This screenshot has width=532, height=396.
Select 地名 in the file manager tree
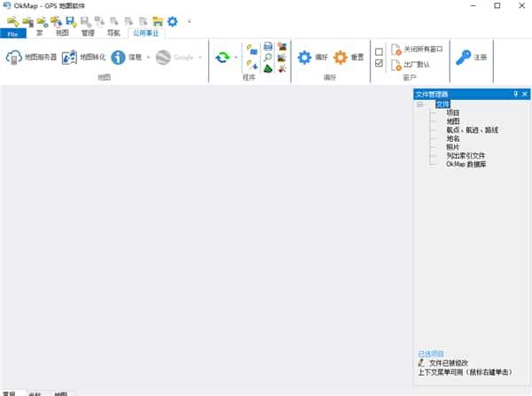453,138
